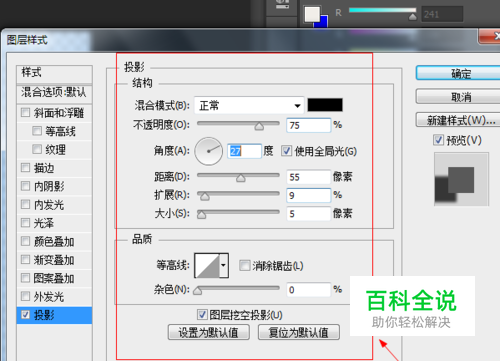Enable the 等高线 style checkbox
Screen dimensions: 500x361
37,131
